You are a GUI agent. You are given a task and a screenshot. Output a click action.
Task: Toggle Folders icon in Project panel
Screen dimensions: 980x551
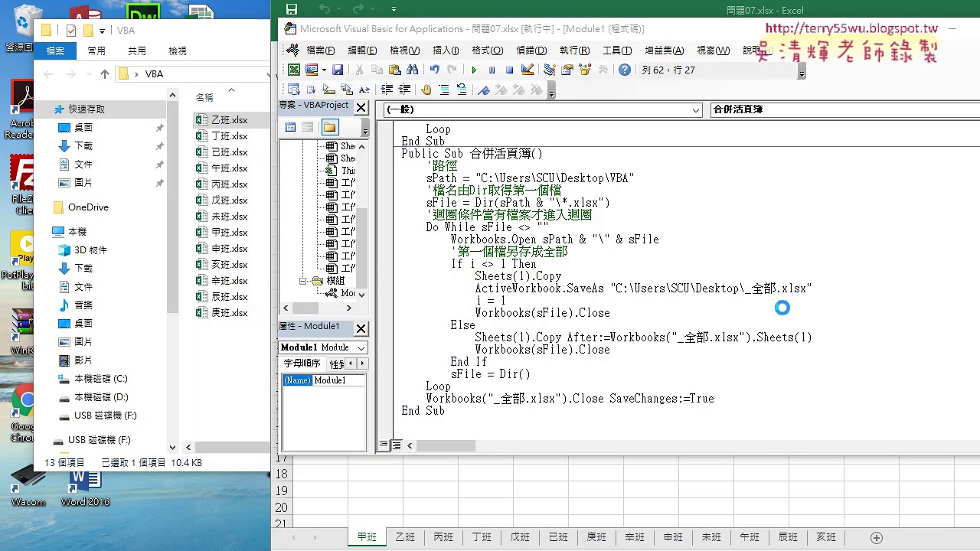(329, 127)
